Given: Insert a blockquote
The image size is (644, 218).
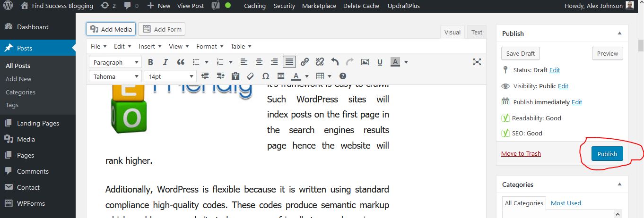Looking at the screenshot, I should click(180, 62).
